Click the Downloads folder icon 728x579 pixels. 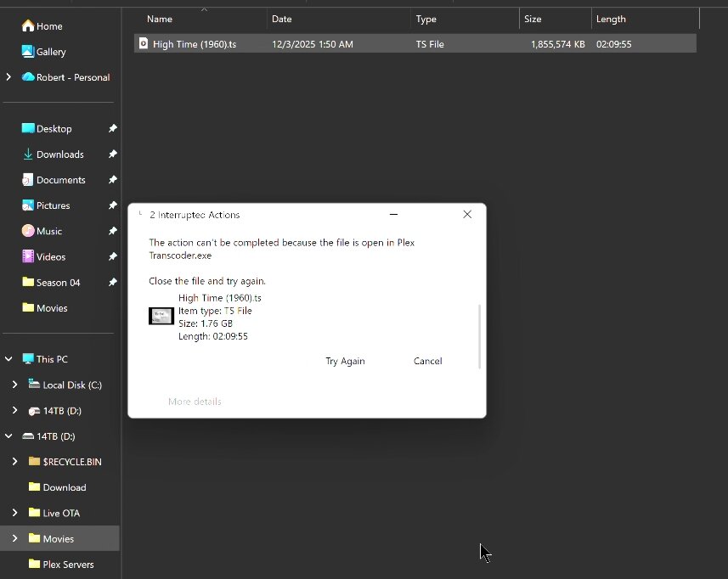(28, 154)
